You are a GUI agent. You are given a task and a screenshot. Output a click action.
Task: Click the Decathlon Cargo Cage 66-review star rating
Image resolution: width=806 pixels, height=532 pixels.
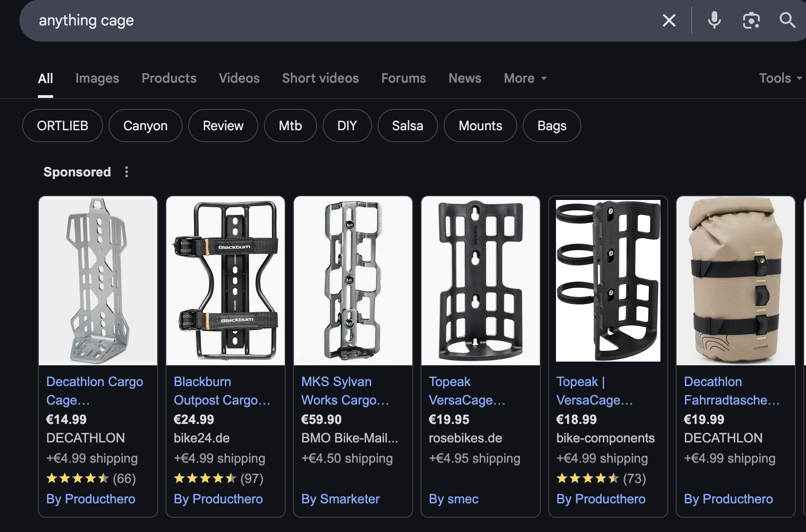pyautogui.click(x=91, y=478)
